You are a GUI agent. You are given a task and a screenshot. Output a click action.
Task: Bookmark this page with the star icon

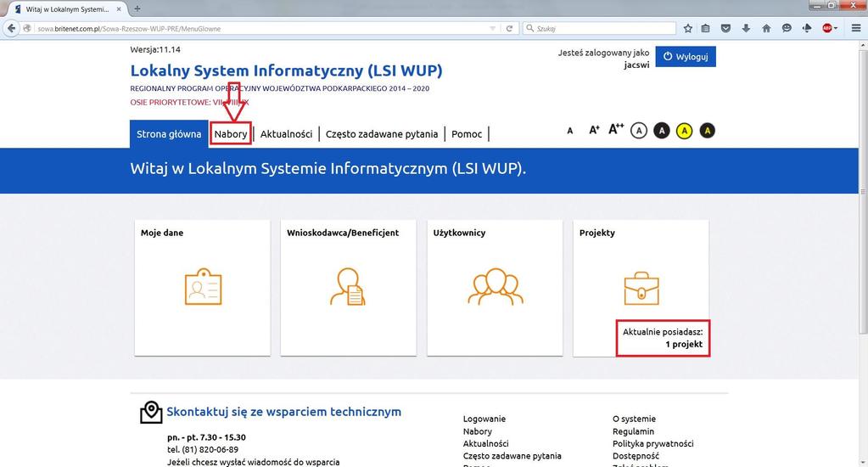coord(687,28)
